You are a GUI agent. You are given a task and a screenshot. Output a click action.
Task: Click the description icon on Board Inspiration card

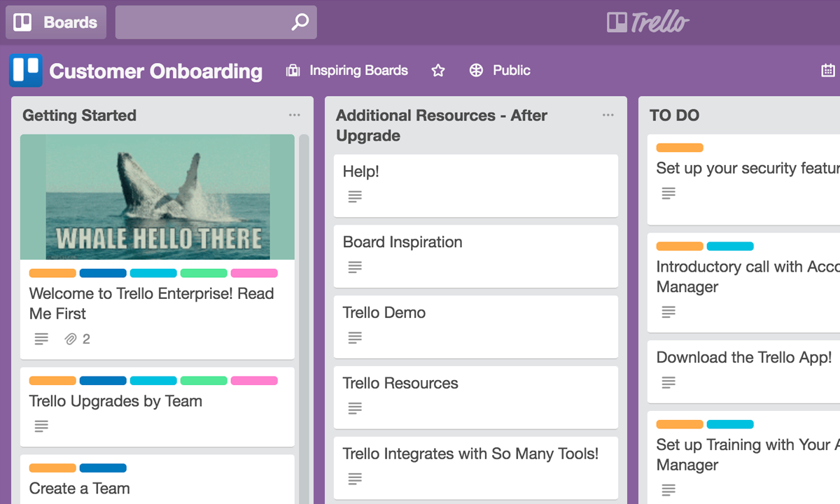(x=355, y=267)
